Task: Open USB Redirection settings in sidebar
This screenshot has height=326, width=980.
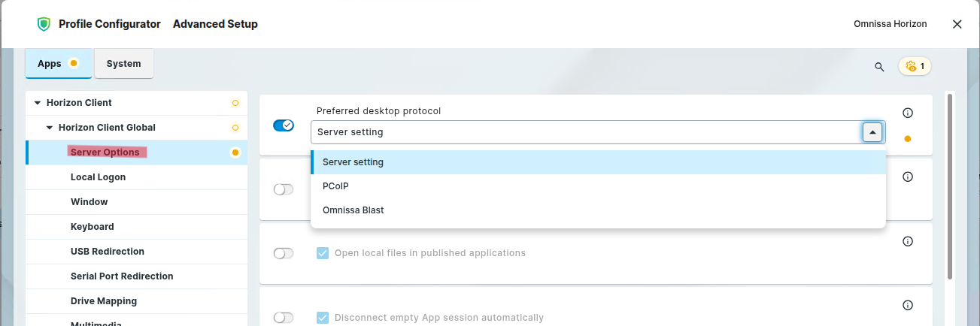Action: [x=107, y=252]
